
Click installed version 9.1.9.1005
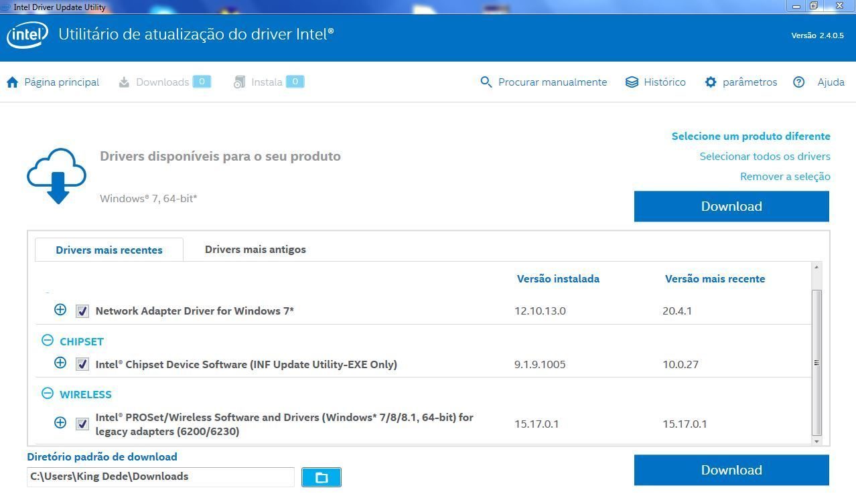pyautogui.click(x=540, y=364)
